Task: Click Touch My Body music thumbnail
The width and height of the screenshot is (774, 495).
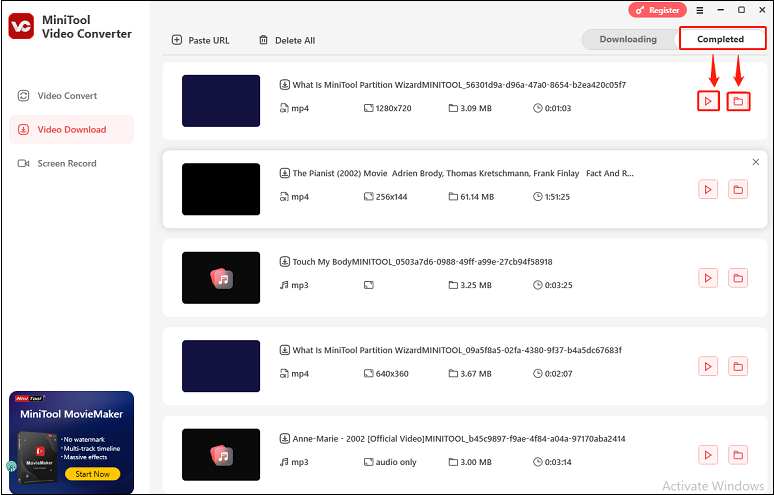Action: click(x=221, y=278)
